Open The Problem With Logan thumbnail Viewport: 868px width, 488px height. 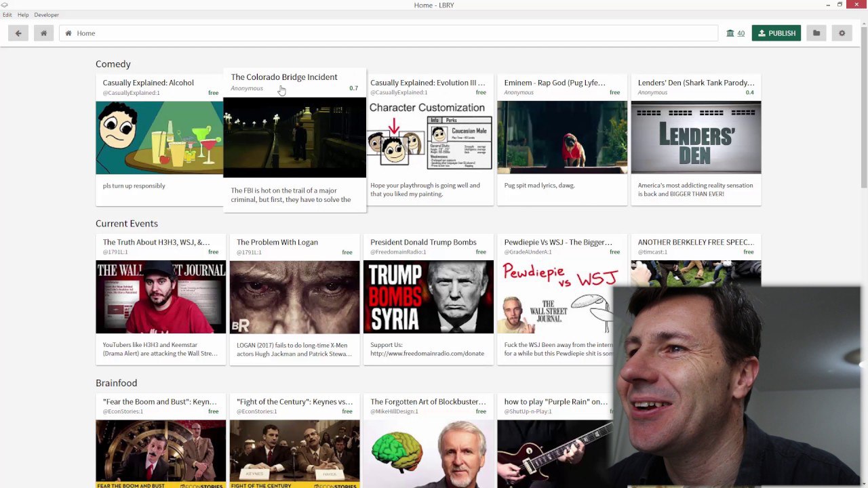pyautogui.click(x=294, y=297)
